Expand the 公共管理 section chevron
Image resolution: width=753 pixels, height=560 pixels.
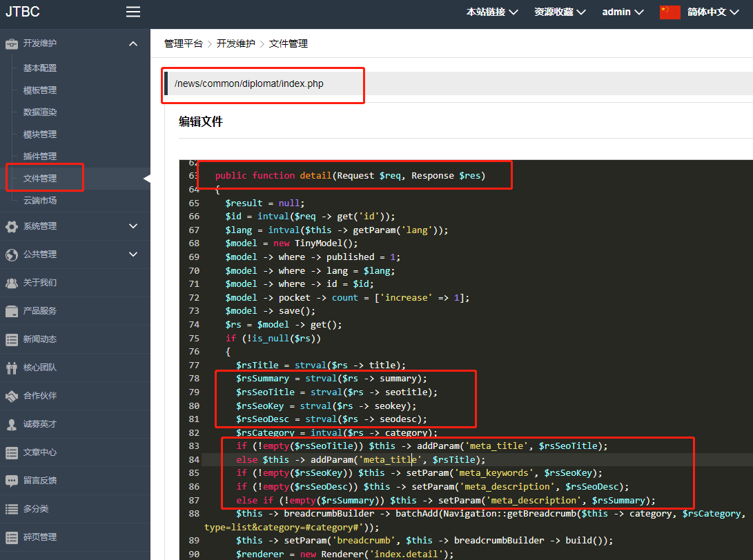133,254
